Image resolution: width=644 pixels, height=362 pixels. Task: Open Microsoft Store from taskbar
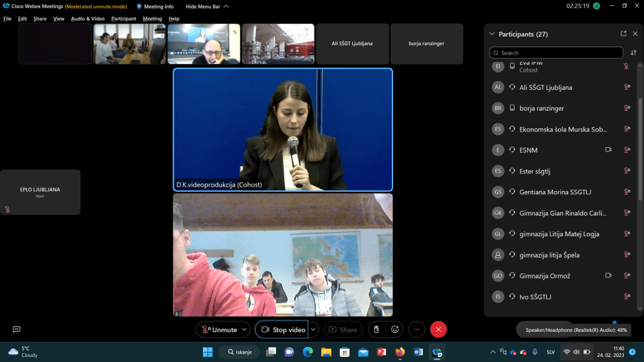point(345,352)
